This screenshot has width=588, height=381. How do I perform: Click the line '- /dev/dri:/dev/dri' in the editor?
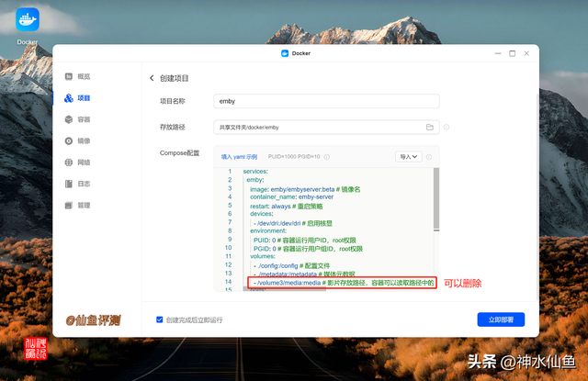[293, 223]
